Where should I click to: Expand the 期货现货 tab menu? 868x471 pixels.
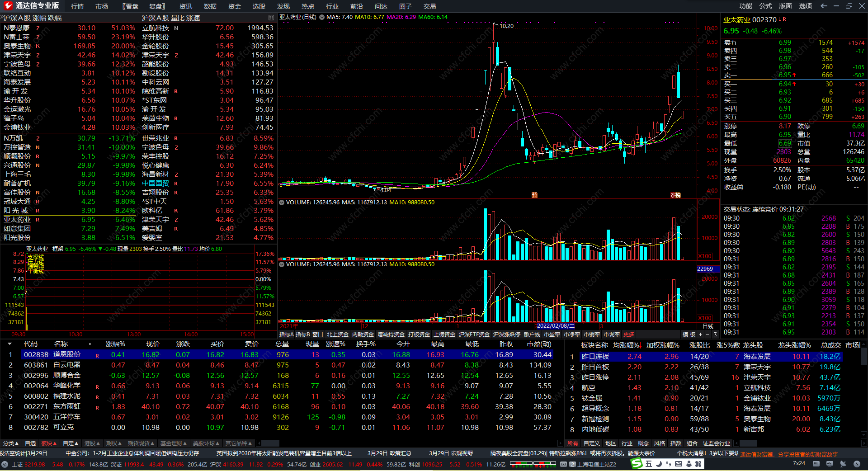141,443
